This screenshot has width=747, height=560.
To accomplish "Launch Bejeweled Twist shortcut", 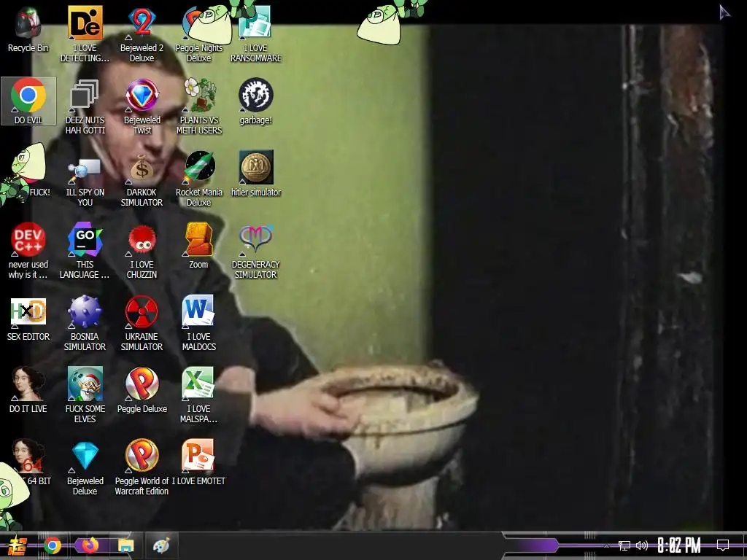I will (142, 106).
